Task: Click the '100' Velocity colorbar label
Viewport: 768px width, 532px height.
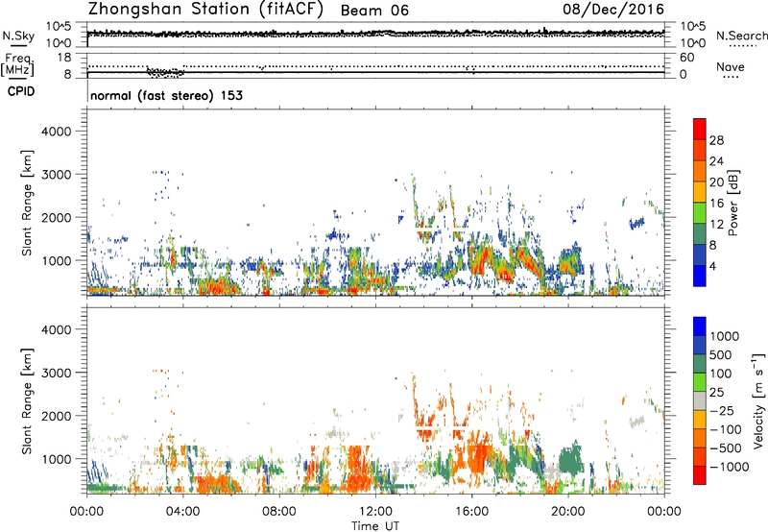Action: pos(721,374)
